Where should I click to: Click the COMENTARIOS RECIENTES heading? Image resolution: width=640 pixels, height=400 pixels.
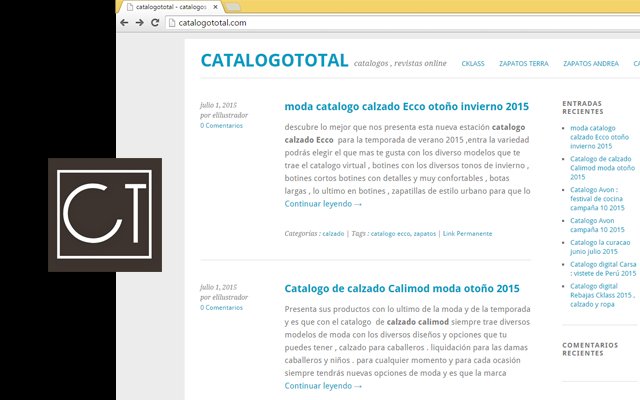click(x=590, y=349)
